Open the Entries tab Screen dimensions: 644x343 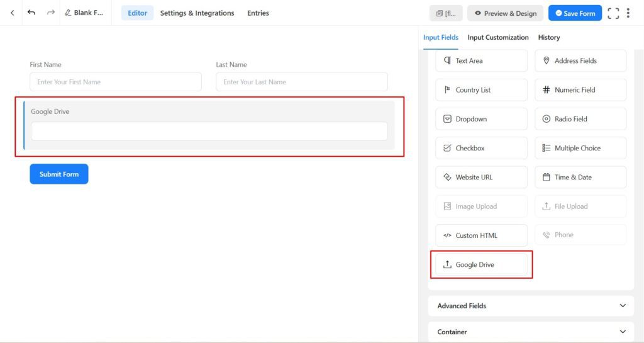pos(258,13)
